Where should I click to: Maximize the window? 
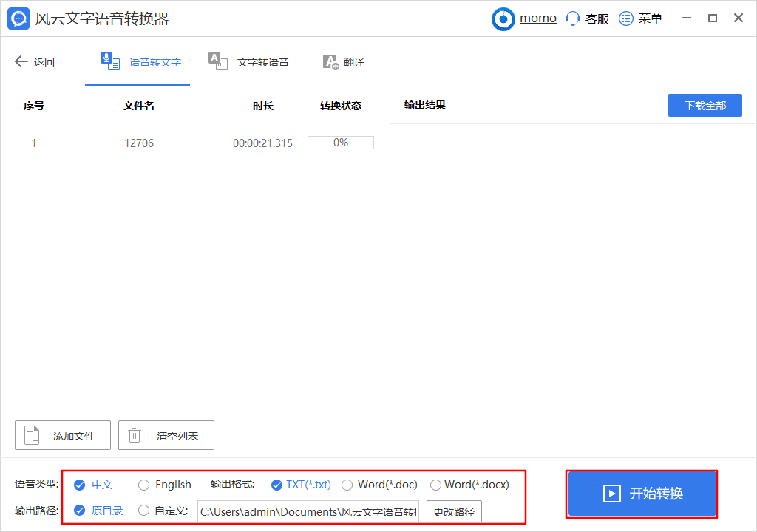pyautogui.click(x=713, y=18)
